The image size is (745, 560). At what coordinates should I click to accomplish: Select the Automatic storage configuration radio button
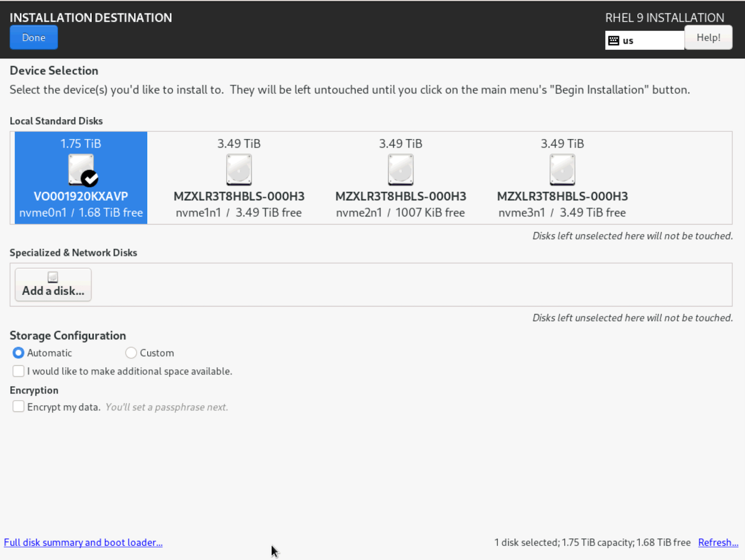coord(18,353)
